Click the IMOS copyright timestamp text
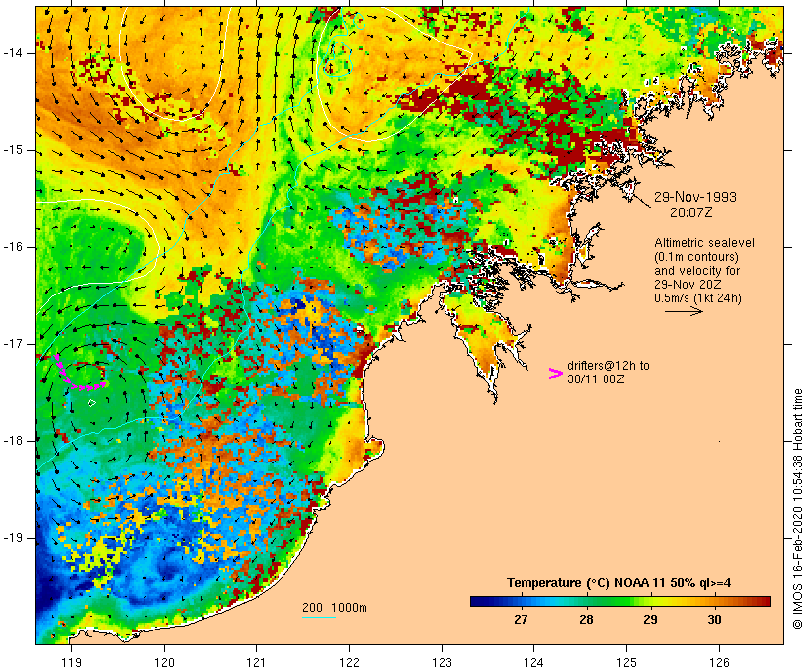 (797, 509)
